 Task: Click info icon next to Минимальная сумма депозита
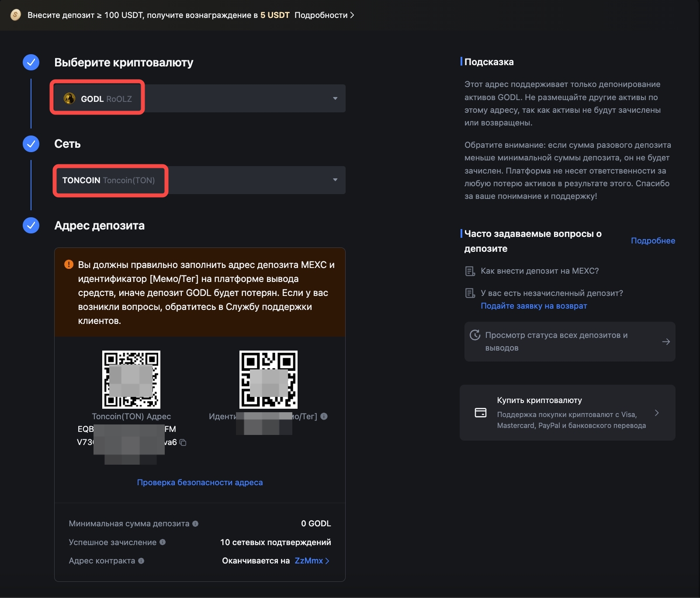pyautogui.click(x=195, y=523)
